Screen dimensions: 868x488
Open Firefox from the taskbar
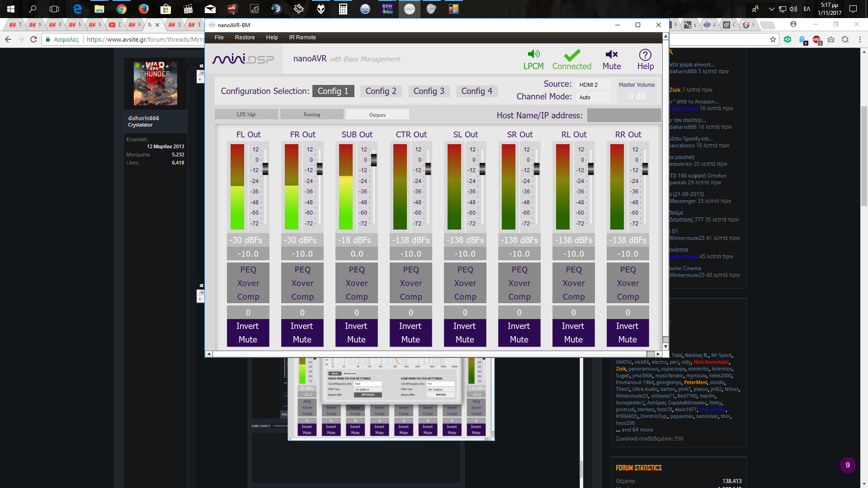(x=143, y=9)
